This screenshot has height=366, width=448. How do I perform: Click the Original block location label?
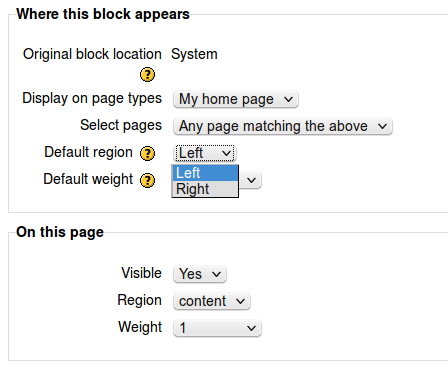pos(92,54)
